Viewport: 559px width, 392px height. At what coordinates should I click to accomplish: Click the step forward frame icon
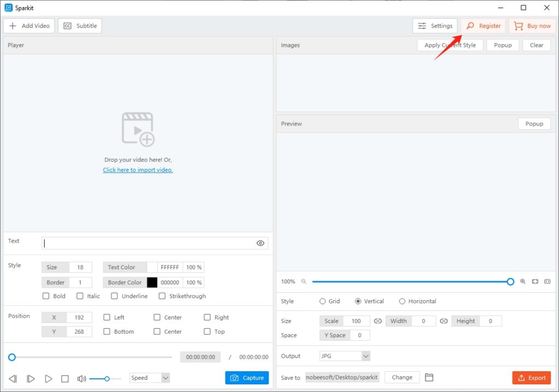(x=31, y=377)
